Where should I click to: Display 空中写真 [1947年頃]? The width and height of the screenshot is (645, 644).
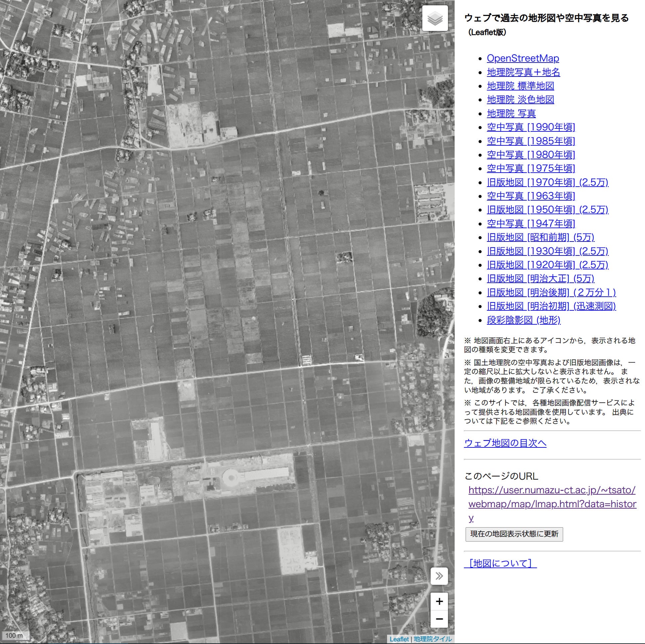[x=531, y=223]
